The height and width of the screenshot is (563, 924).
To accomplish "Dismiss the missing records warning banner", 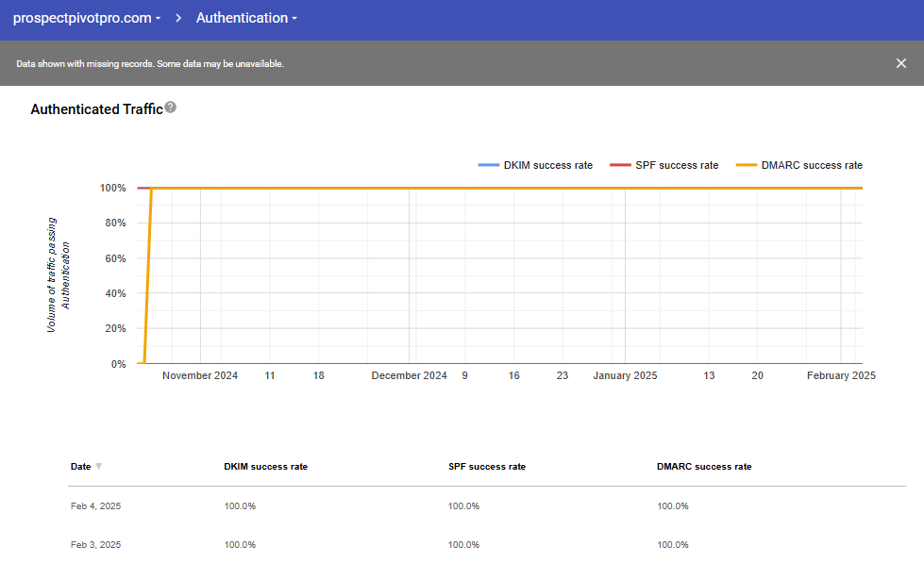I will [900, 63].
